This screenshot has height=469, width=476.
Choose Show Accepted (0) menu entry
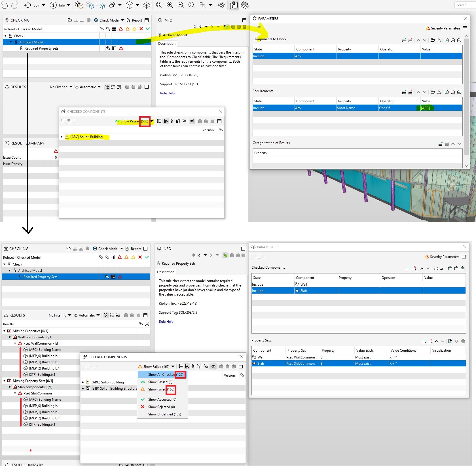[x=162, y=400]
